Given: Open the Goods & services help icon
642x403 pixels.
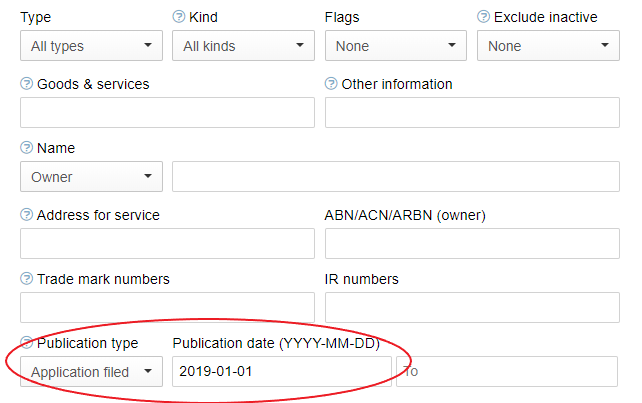Looking at the screenshot, I should [x=27, y=84].
